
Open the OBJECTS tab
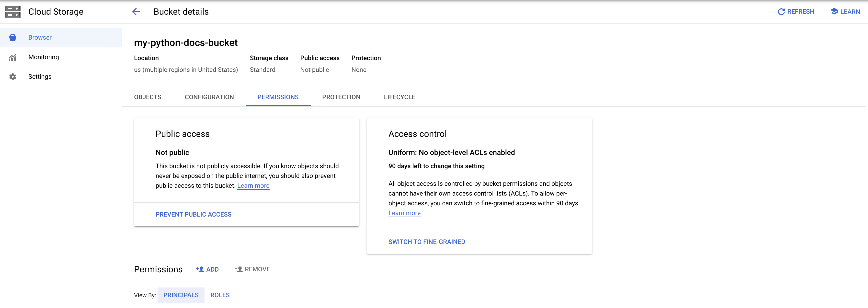(x=148, y=97)
